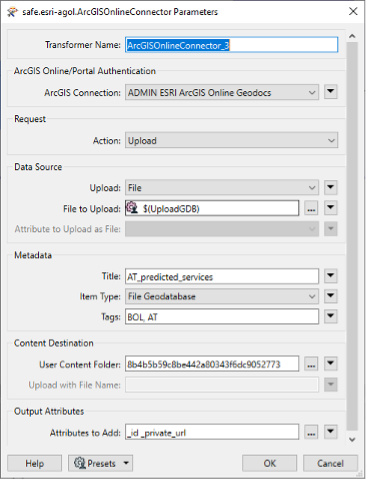Browse User Content Folder with ellipsis button
The height and width of the screenshot is (480, 366).
311,364
